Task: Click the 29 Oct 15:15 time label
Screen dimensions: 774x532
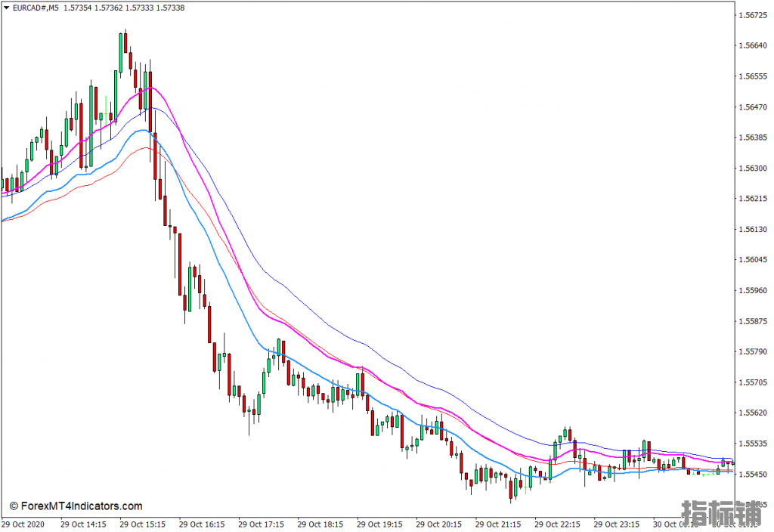Action: pos(142,524)
